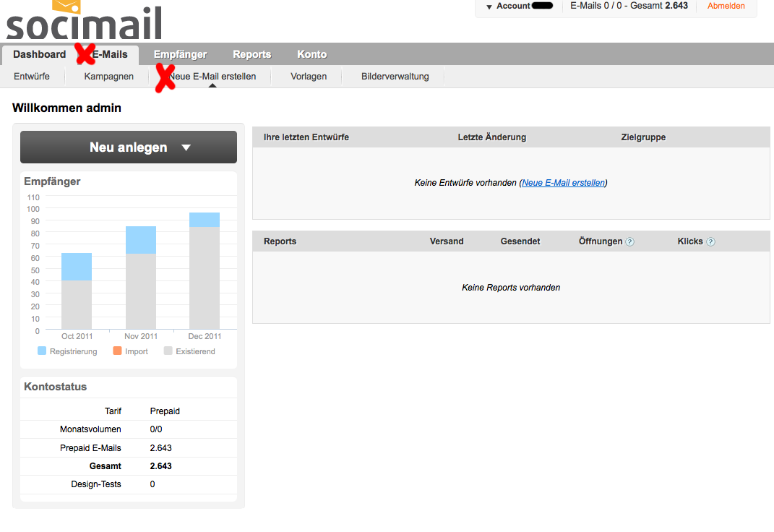Open the Entwürfe submenu item
The image size is (774, 532).
click(32, 77)
